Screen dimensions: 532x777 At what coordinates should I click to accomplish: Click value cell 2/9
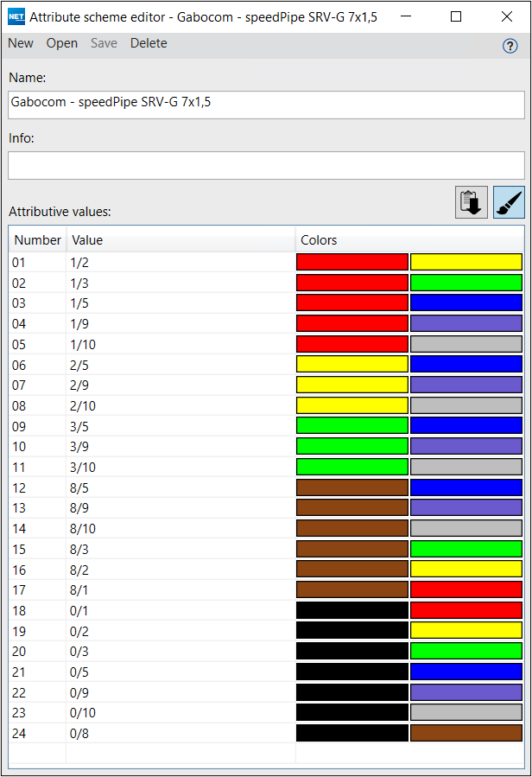click(180, 385)
